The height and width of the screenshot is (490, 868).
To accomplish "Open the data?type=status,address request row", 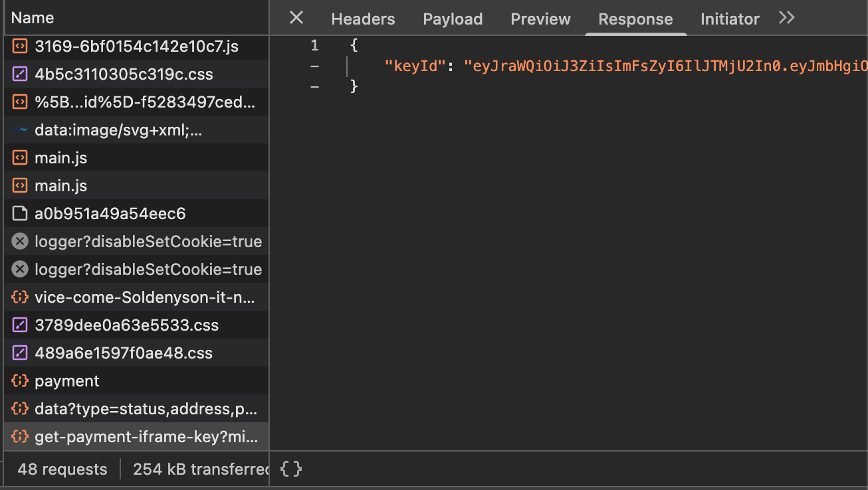I will pos(136,409).
